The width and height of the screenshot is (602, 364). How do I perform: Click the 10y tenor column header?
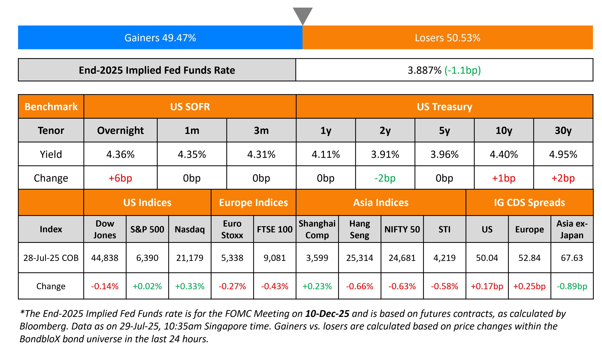(504, 130)
